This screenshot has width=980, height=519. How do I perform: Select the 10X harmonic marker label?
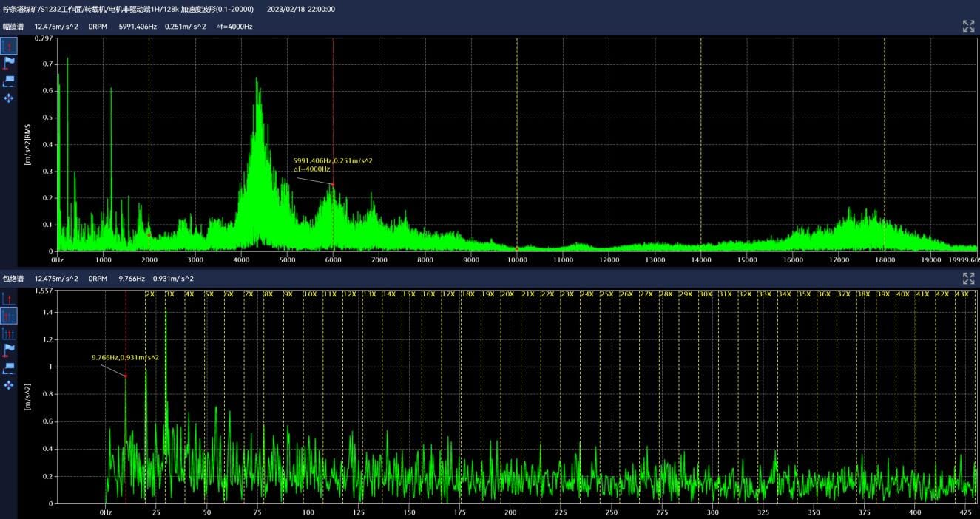311,294
